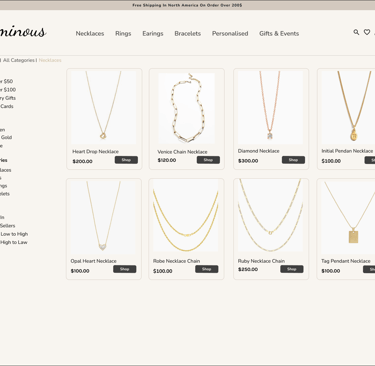Open the heart wishlist icon
The height and width of the screenshot is (366, 375).
pos(367,32)
